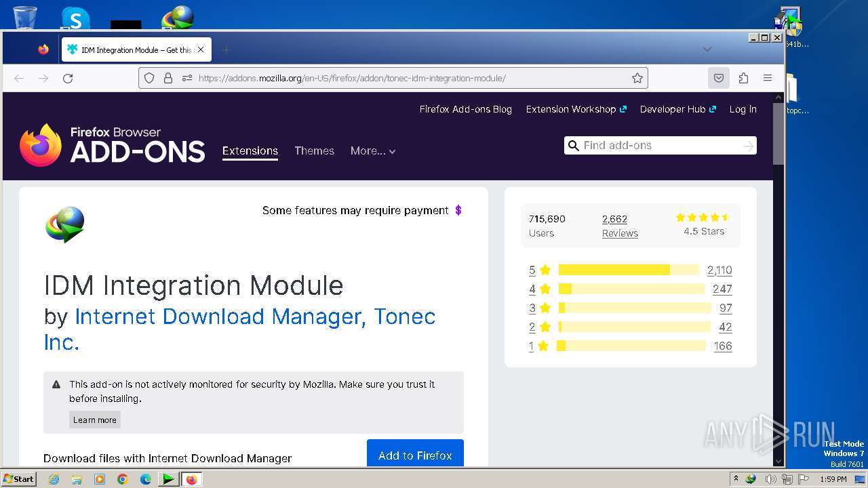Viewport: 868px width, 488px height.
Task: View 5-star reviews rating bar
Action: point(629,270)
